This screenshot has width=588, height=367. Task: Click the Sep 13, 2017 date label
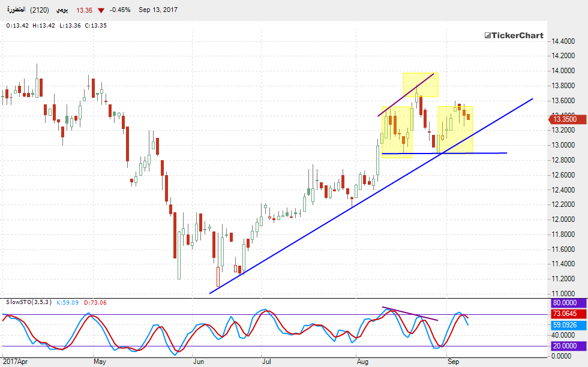(x=159, y=10)
